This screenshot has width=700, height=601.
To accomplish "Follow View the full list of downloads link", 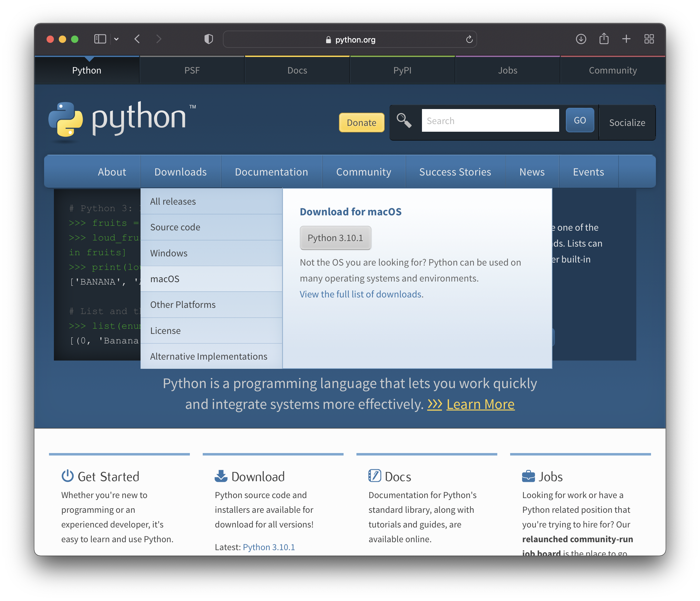I will pos(362,294).
